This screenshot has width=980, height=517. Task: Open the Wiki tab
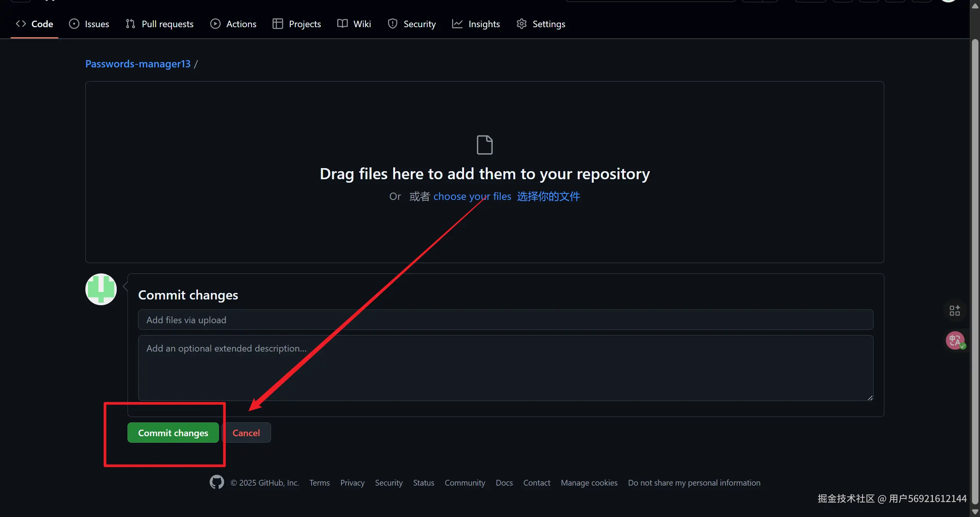click(354, 24)
